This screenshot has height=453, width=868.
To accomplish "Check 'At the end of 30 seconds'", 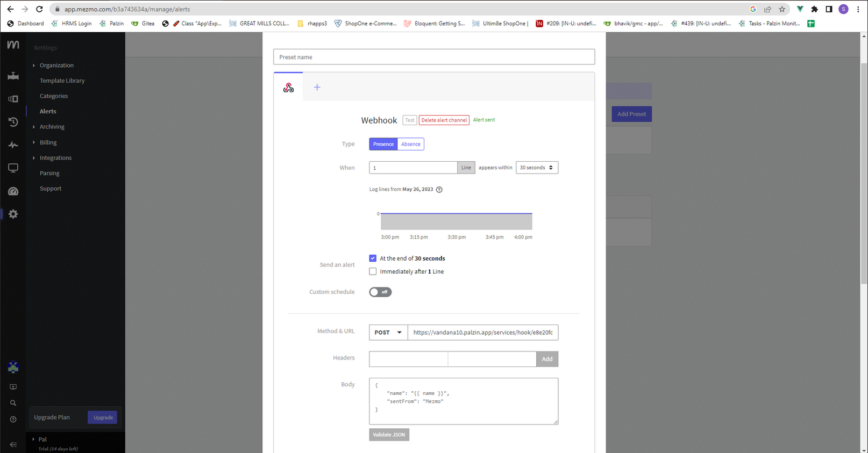I will point(373,258).
